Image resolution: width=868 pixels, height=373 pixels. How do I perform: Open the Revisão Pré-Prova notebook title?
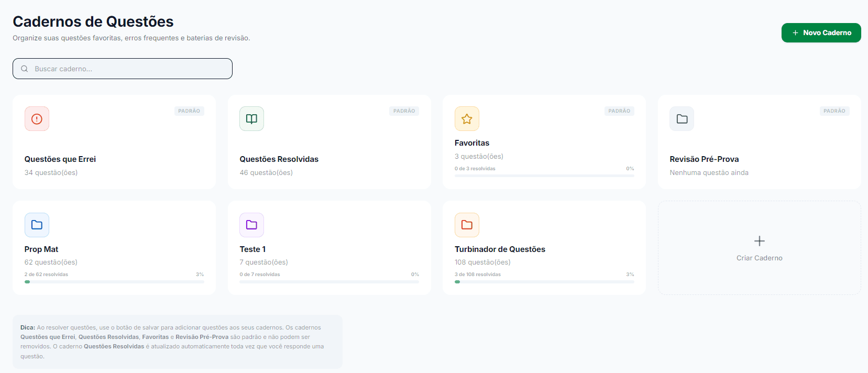[x=704, y=159]
